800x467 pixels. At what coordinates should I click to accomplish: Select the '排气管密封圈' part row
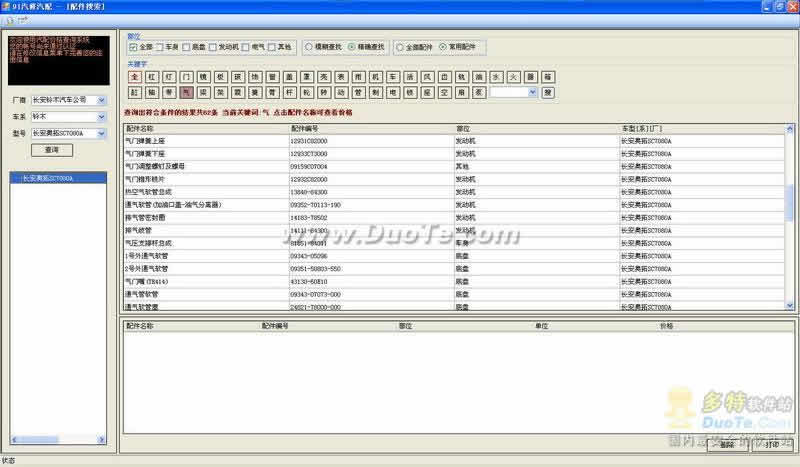[x=454, y=217]
